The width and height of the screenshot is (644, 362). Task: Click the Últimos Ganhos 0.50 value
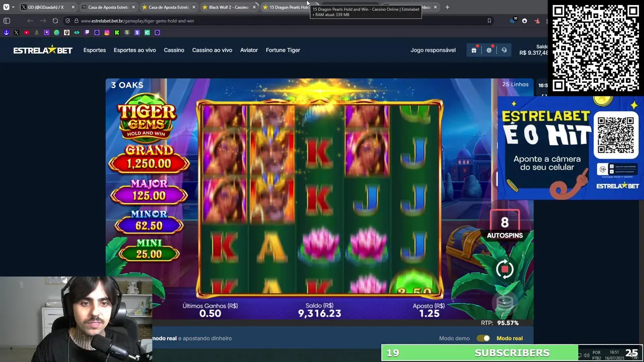pos(210,313)
